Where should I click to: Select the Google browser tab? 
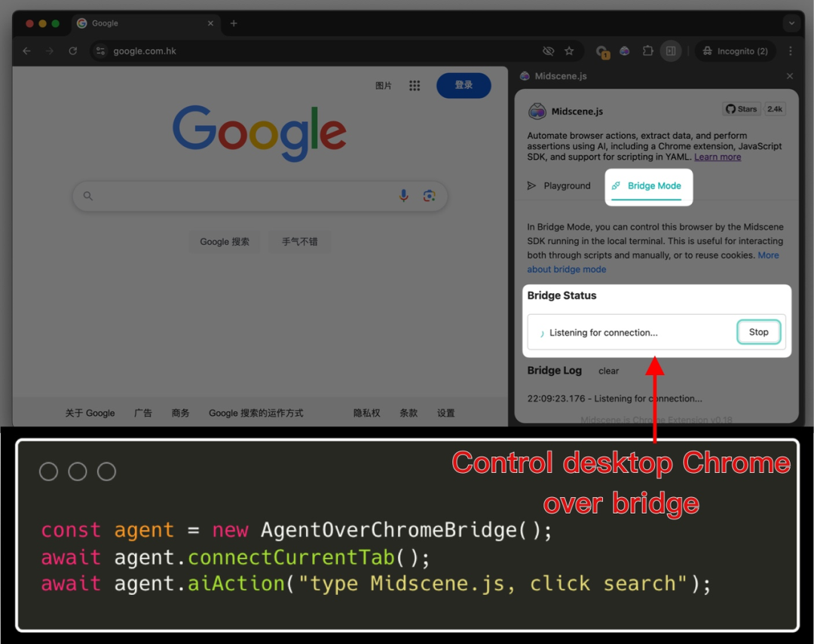(x=145, y=23)
